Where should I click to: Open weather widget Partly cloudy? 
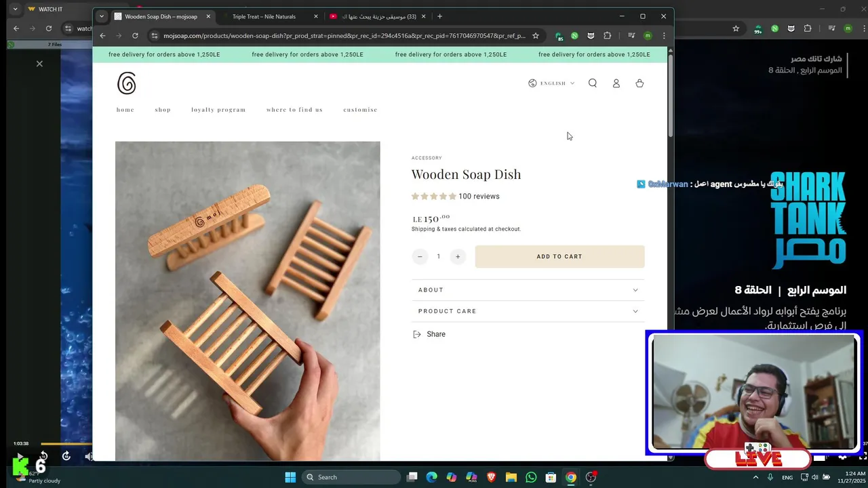point(37,477)
